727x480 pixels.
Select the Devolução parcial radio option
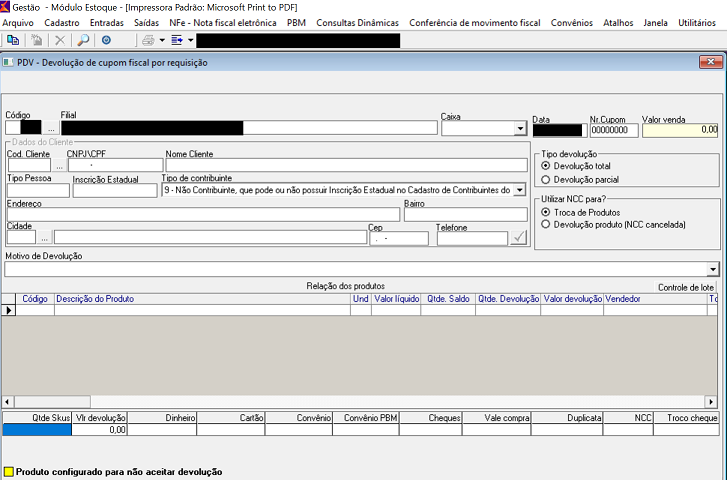click(x=545, y=180)
